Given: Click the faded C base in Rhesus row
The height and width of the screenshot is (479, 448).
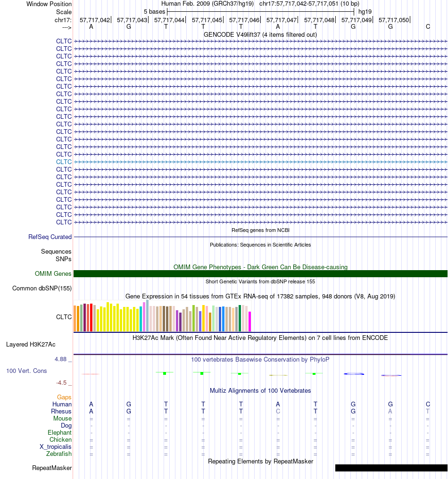Looking at the screenshot, I should click(x=278, y=411).
